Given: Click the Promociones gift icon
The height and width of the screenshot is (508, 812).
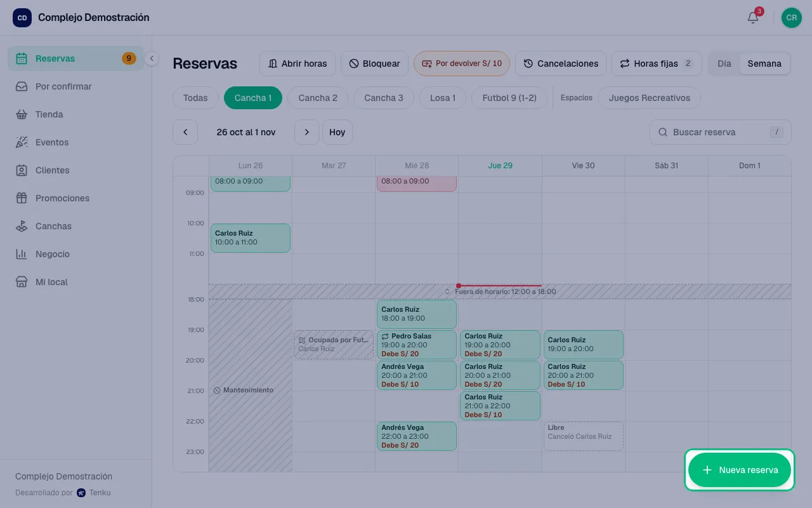Looking at the screenshot, I should [x=22, y=198].
